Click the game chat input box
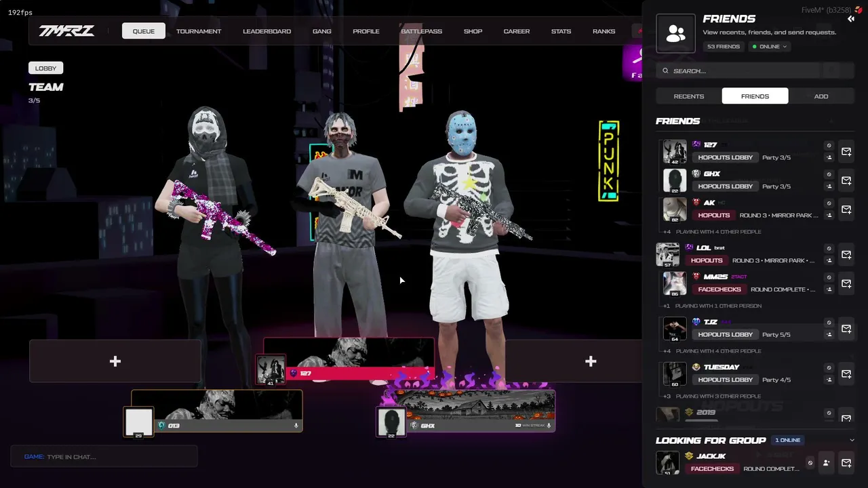 (104, 457)
